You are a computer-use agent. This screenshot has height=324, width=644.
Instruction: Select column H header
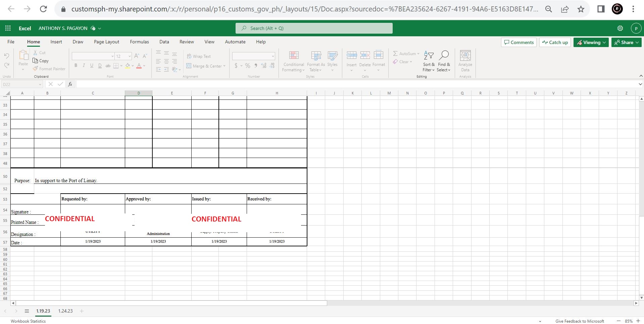click(277, 93)
